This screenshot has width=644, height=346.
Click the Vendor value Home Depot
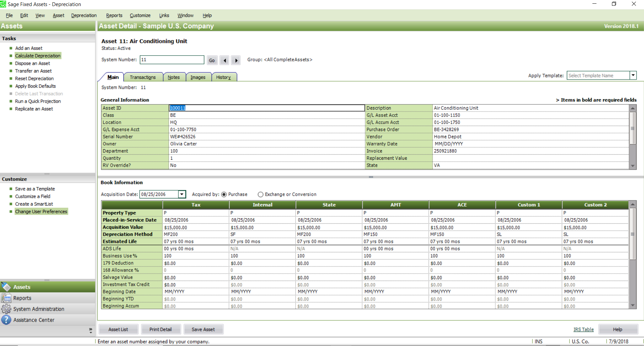coord(447,137)
